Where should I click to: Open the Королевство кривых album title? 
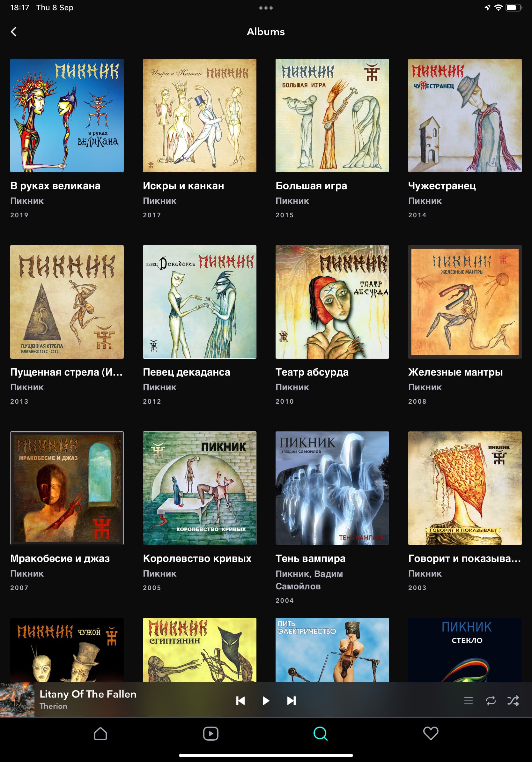pos(197,558)
